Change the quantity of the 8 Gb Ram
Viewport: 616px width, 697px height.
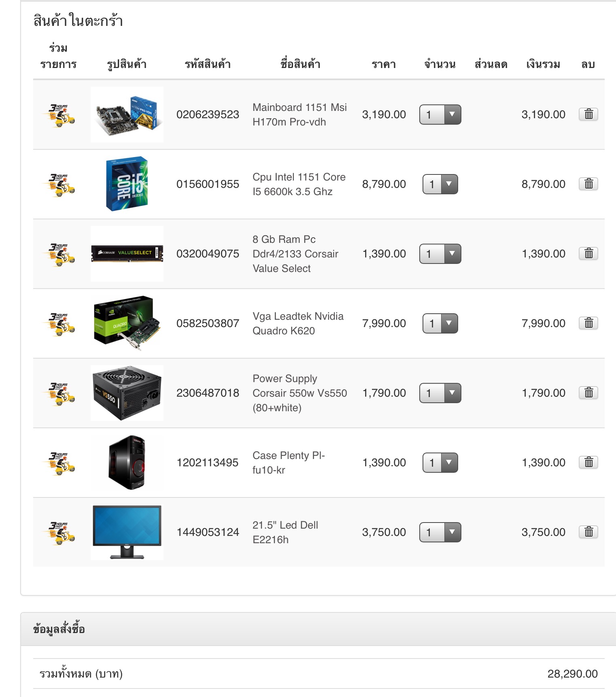point(440,254)
